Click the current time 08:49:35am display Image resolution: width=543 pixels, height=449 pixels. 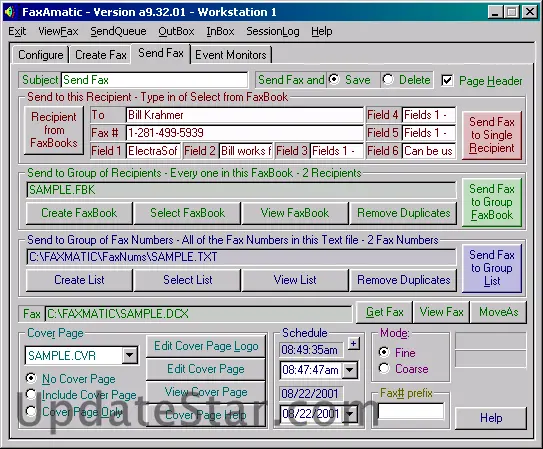click(311, 350)
